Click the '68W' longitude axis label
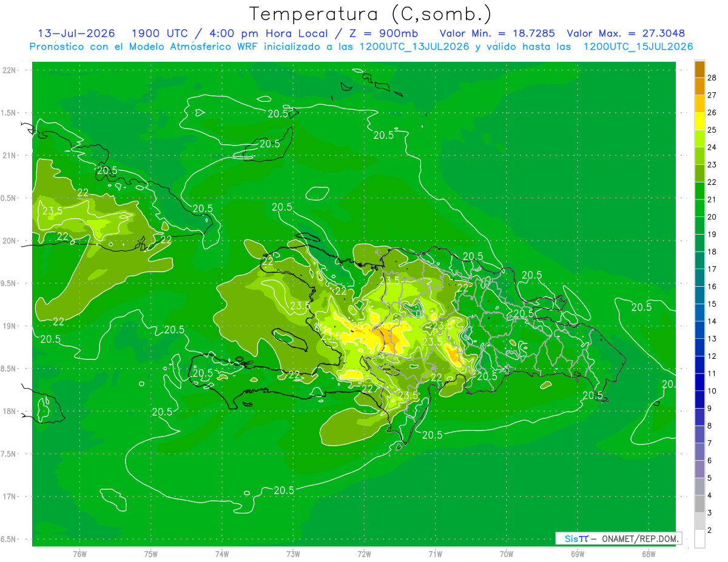The image size is (728, 562). 649,554
